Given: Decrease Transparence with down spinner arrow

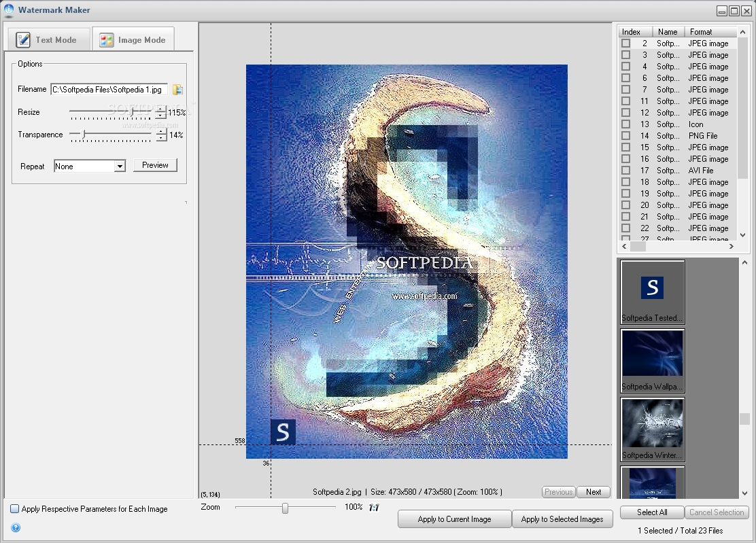Looking at the screenshot, I should (x=162, y=138).
